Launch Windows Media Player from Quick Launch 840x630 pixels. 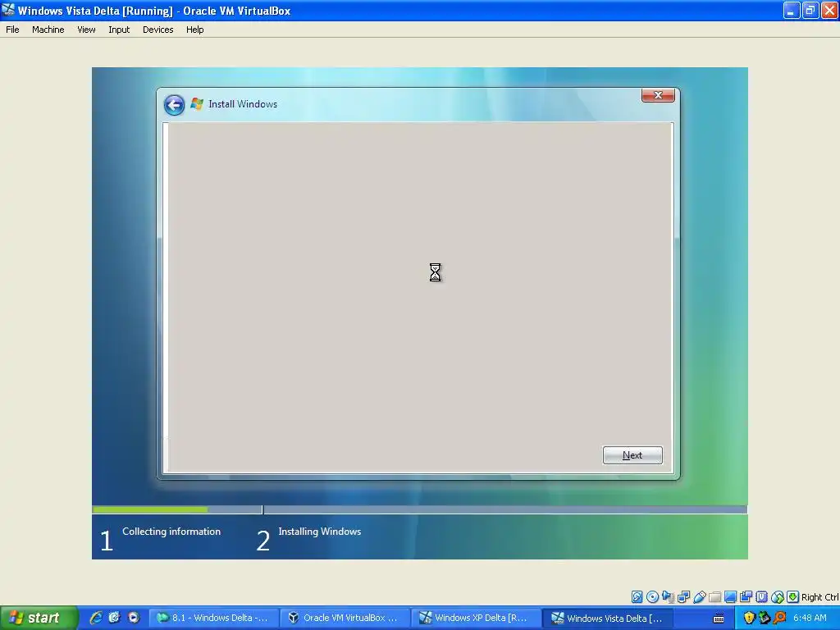(134, 618)
